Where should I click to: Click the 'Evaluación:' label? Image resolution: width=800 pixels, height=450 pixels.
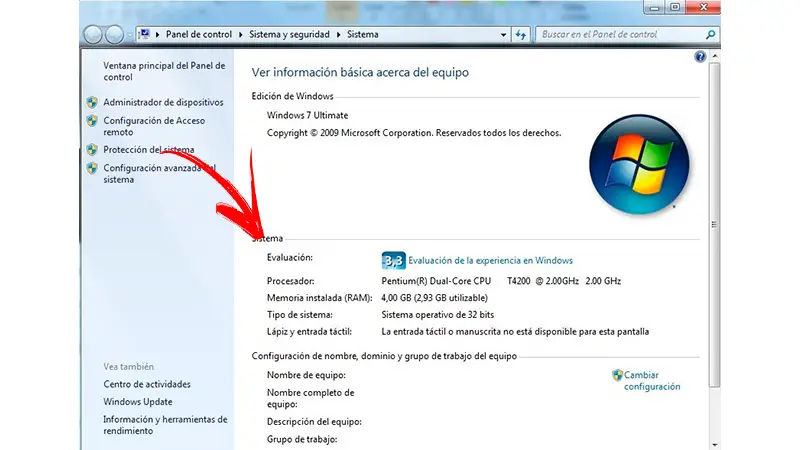coord(289,258)
